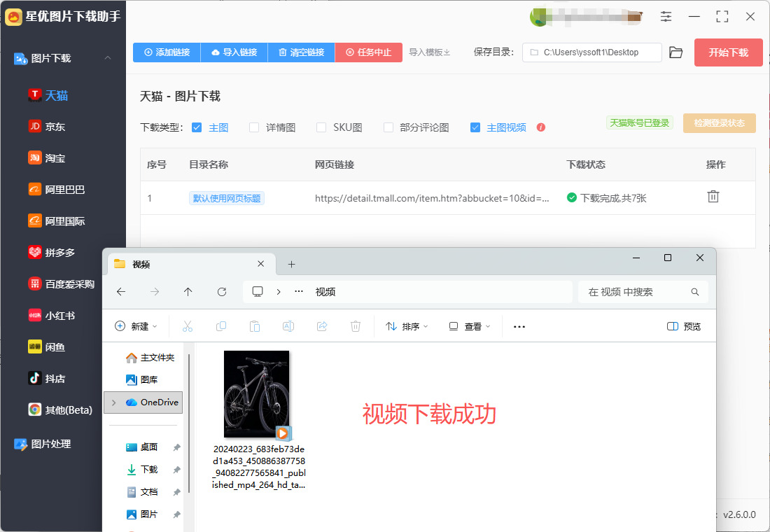Click the 在 视频 中搜索 search box
770x532 pixels.
point(643,292)
